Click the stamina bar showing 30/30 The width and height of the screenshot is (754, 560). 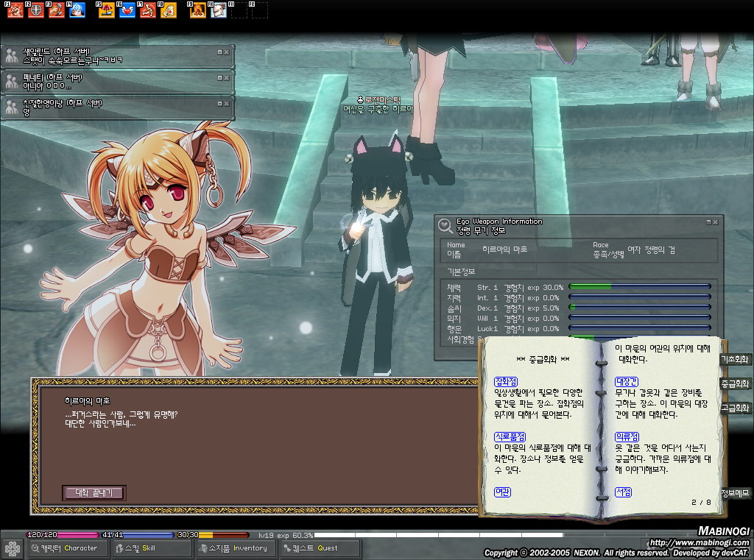(213, 534)
